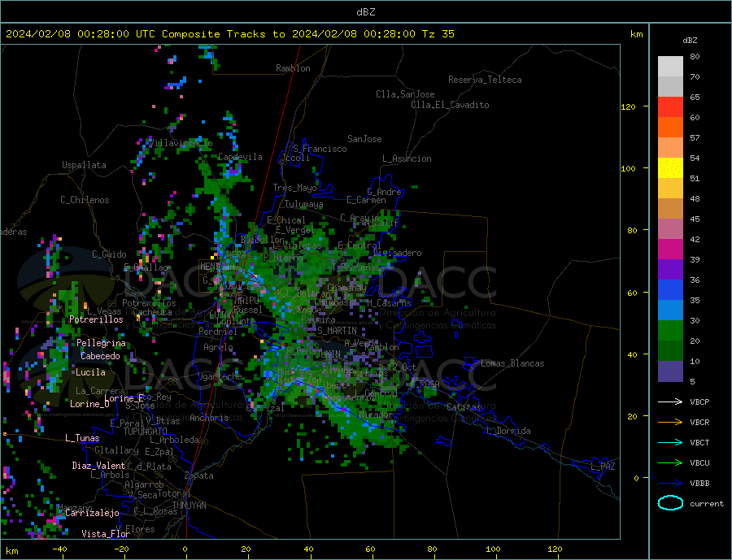Screen dimensions: 732x560
Task: Click the L_Asuncion place label
Action: 407,158
